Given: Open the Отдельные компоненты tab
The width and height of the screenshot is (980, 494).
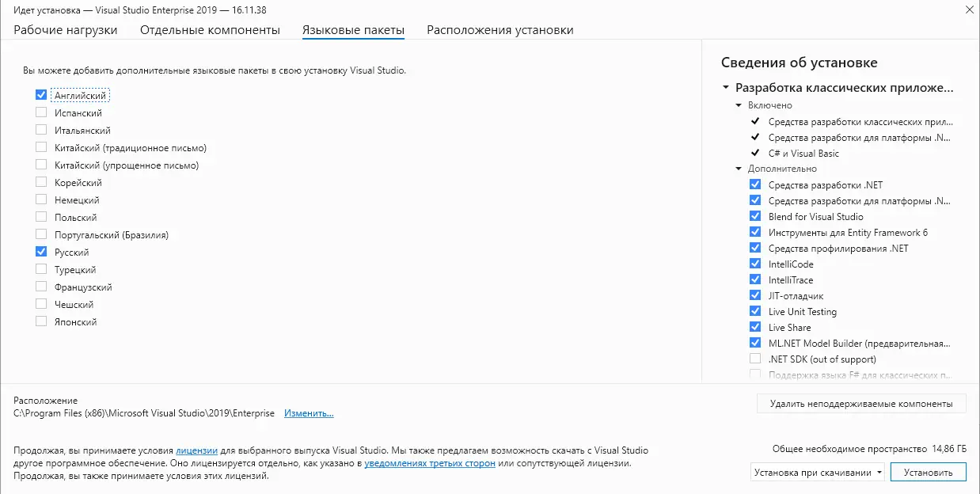Looking at the screenshot, I should (x=210, y=30).
